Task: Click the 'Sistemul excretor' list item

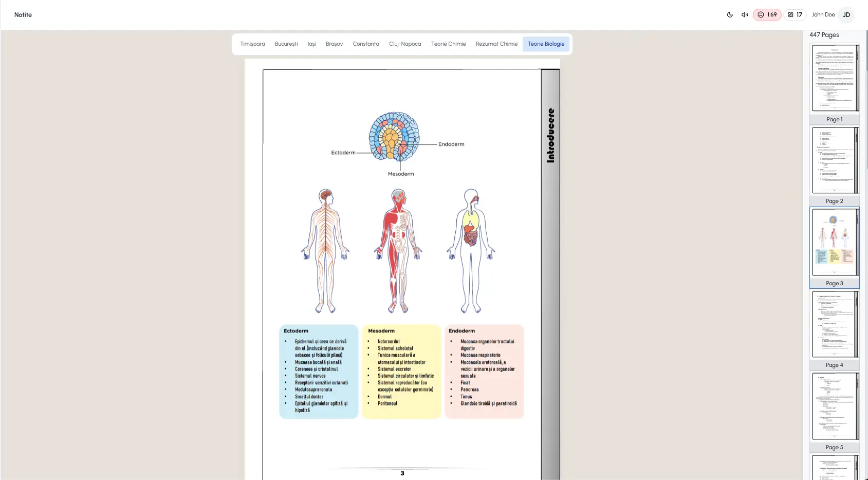Action: click(x=394, y=369)
